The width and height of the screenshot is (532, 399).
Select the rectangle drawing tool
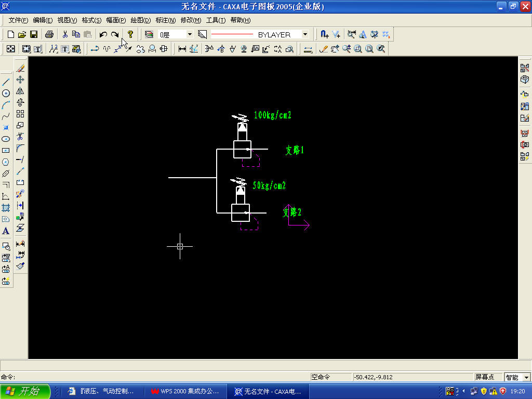pyautogui.click(x=6, y=151)
